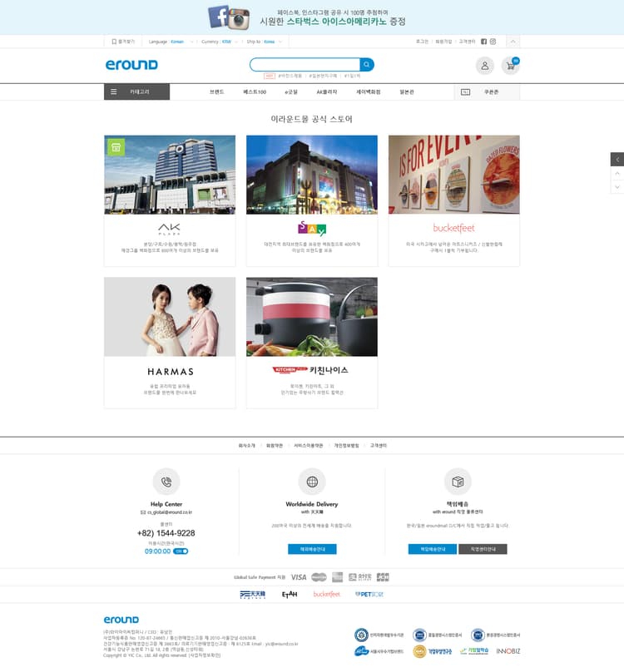Click the Instagram icon in top bar
The height and width of the screenshot is (672, 624).
[x=493, y=42]
